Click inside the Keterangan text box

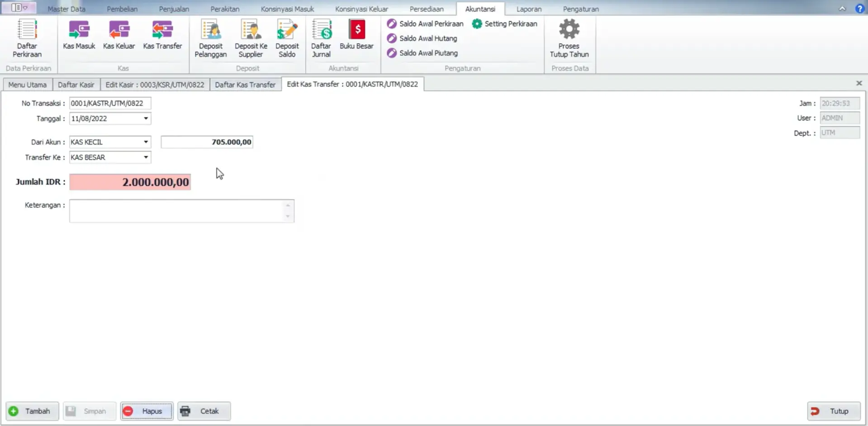pyautogui.click(x=176, y=211)
